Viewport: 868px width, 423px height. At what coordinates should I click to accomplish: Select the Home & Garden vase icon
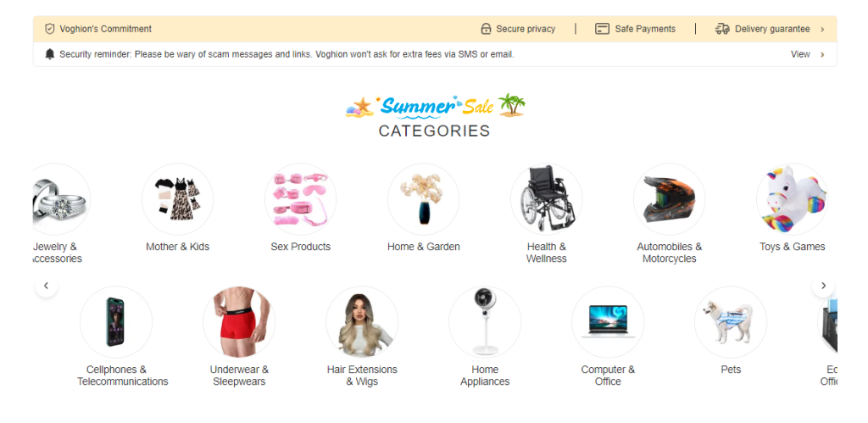point(424,199)
